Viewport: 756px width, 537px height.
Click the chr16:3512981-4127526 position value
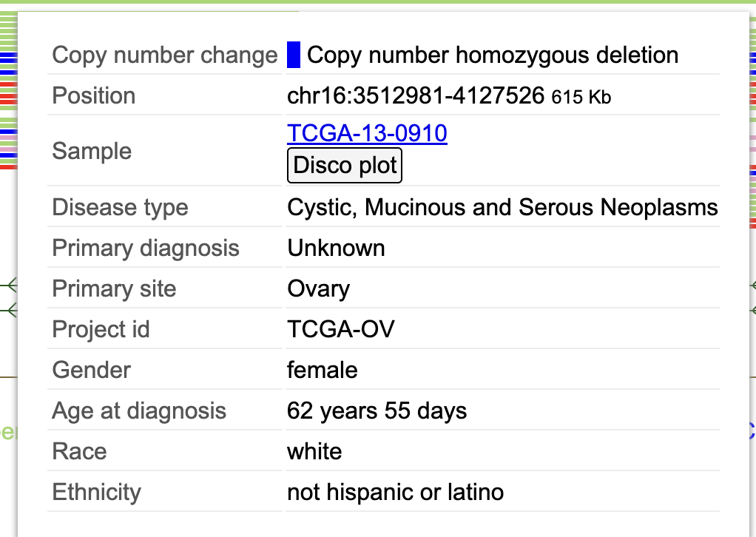(x=416, y=95)
